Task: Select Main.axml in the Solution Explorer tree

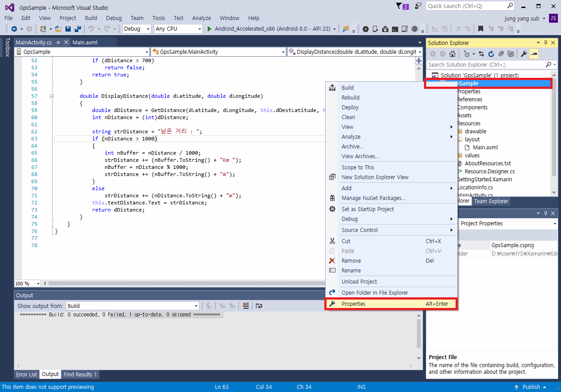Action: tap(485, 148)
